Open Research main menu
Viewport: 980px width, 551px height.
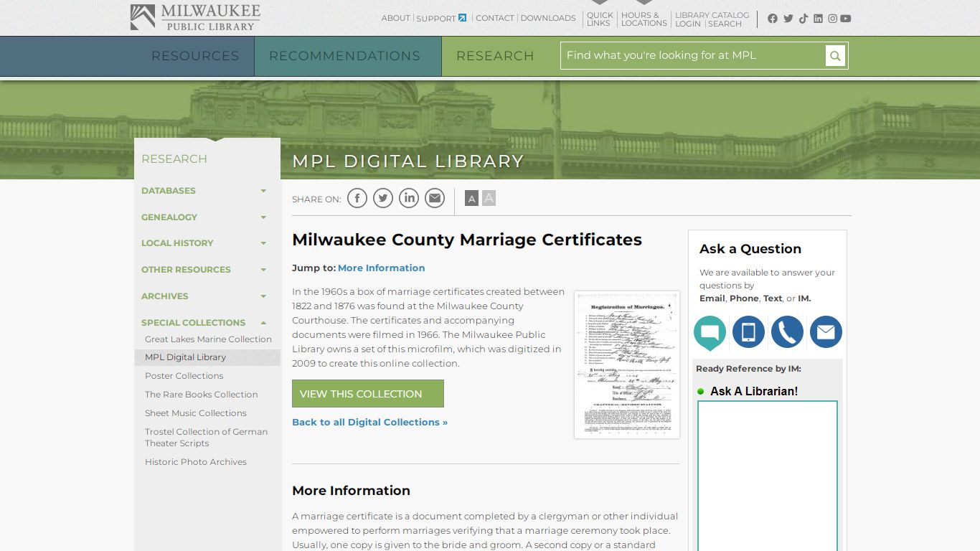coord(495,56)
